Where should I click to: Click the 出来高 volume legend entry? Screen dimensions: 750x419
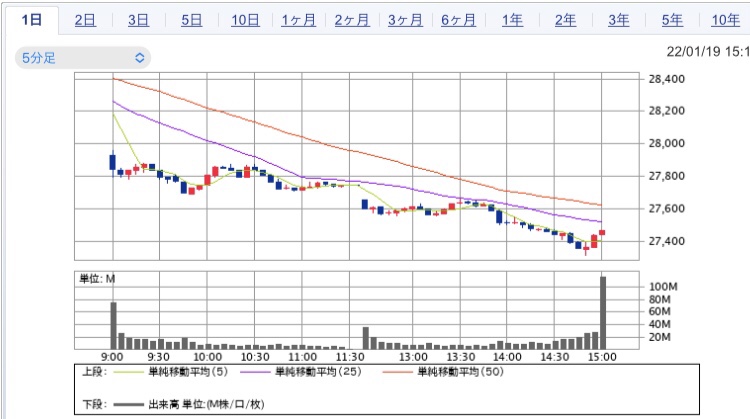click(206, 404)
